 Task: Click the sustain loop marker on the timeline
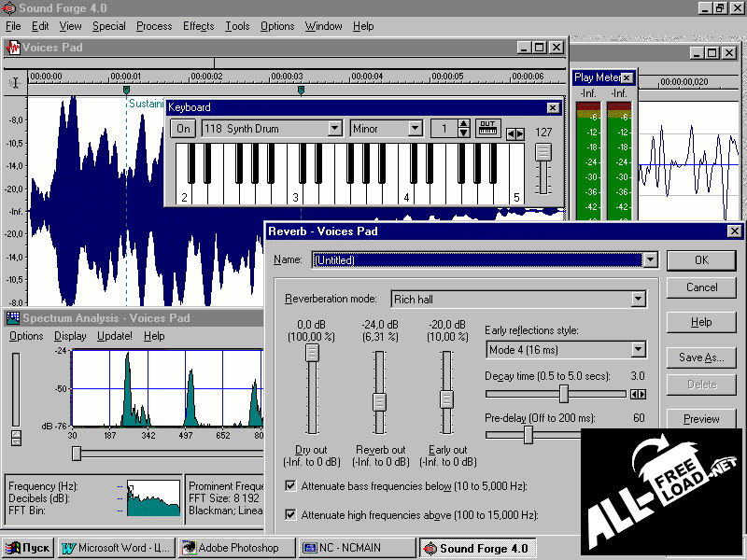pos(127,91)
